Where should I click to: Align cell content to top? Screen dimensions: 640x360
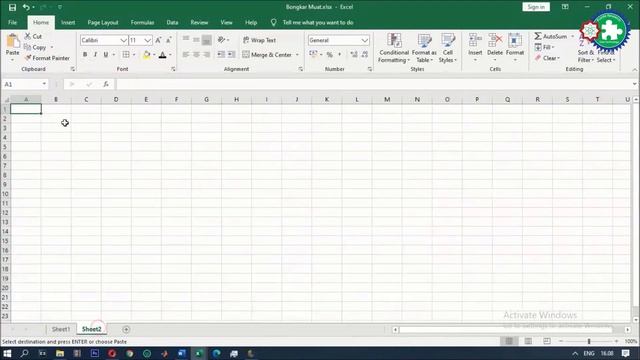(186, 40)
